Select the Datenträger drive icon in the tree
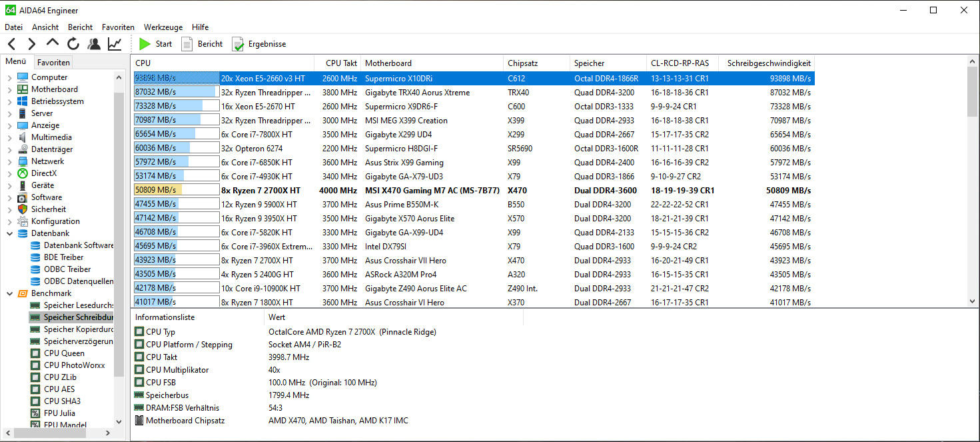Viewport: 980px width, 442px height. click(23, 149)
